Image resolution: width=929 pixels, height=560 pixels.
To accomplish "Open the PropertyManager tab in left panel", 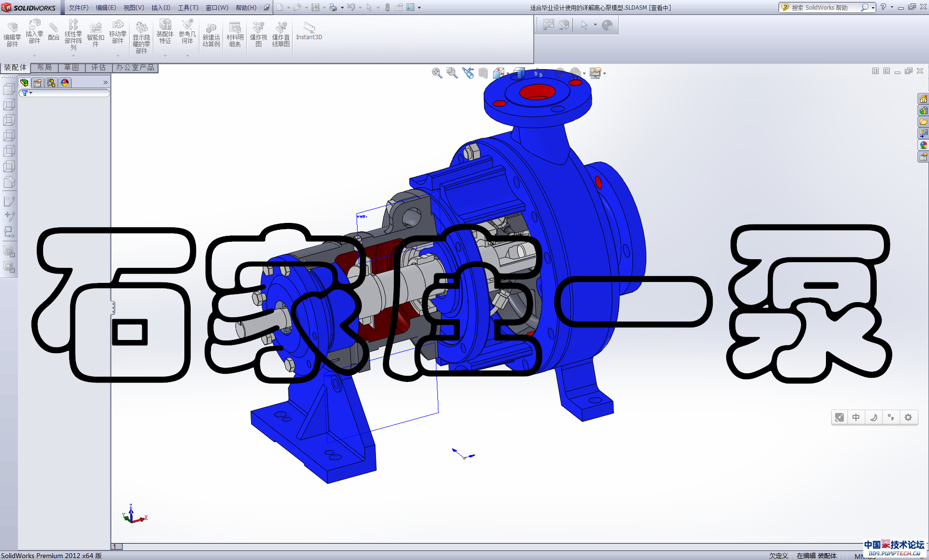I will pyautogui.click(x=38, y=83).
